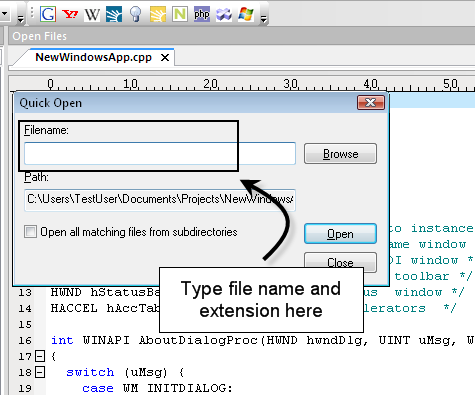Screen dimensions: 475x395
Task: Click the light bulb toolbar icon
Action: point(136,14)
